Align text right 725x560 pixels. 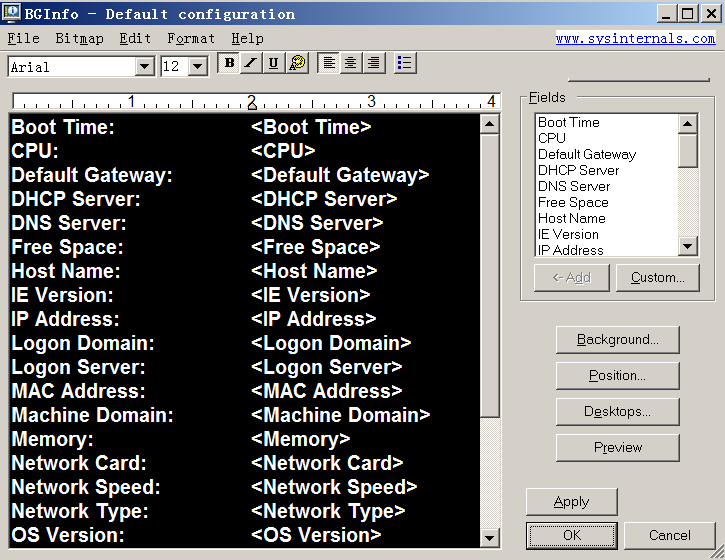tap(374, 63)
